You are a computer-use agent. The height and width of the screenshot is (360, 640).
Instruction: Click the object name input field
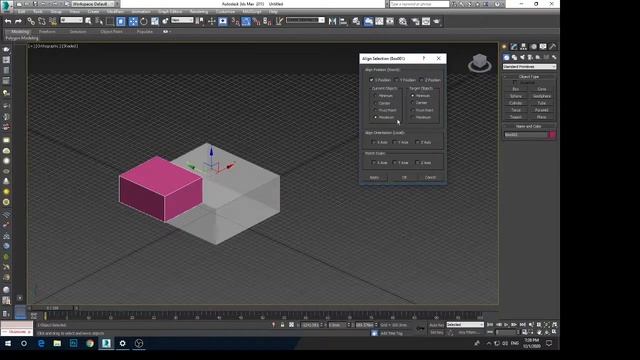[526, 135]
